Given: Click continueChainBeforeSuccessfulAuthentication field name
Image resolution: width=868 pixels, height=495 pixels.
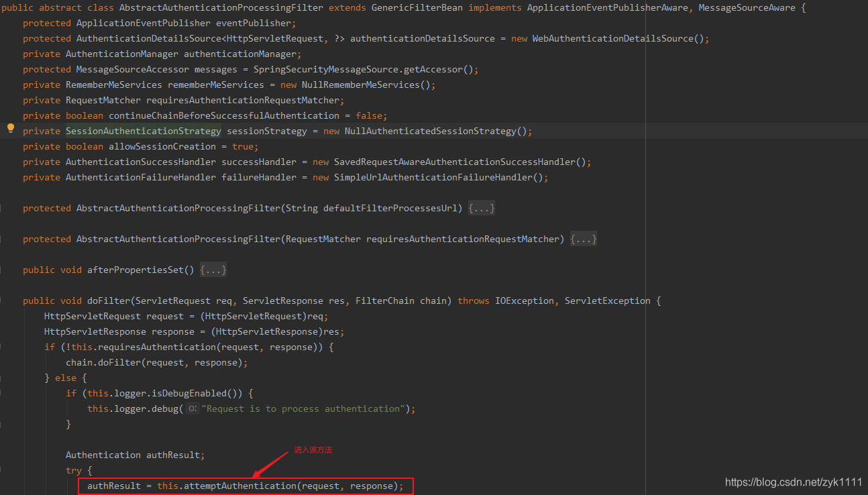Looking at the screenshot, I should click(x=223, y=116).
